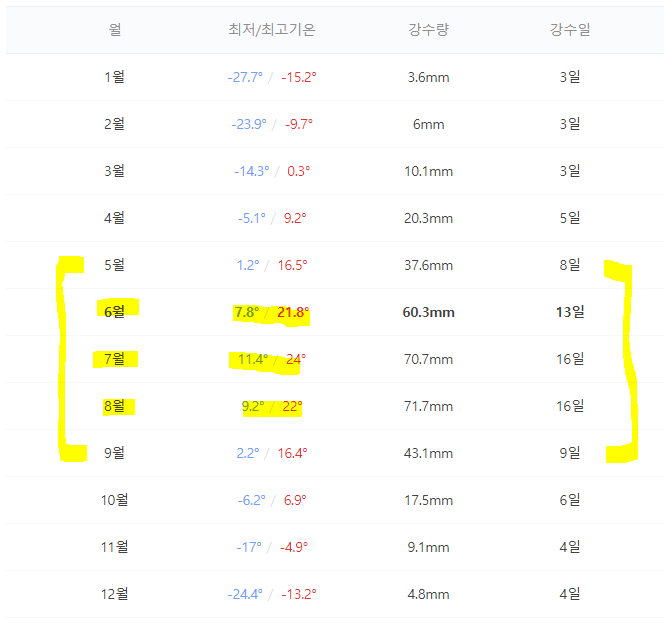Select the 3월 row label
The height and width of the screenshot is (625, 672).
(114, 171)
